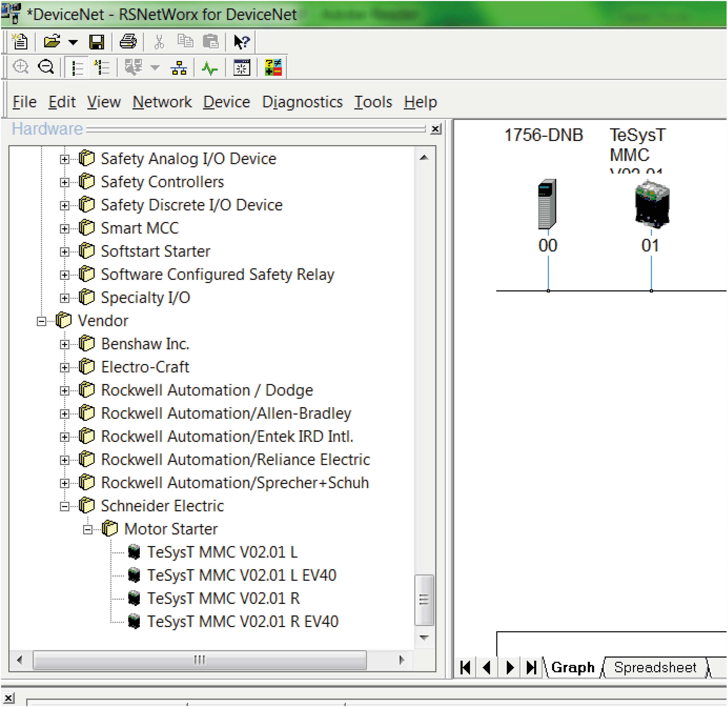Collapse the Motor Starter node
Viewport: 728px width, 707px height.
pos(88,530)
